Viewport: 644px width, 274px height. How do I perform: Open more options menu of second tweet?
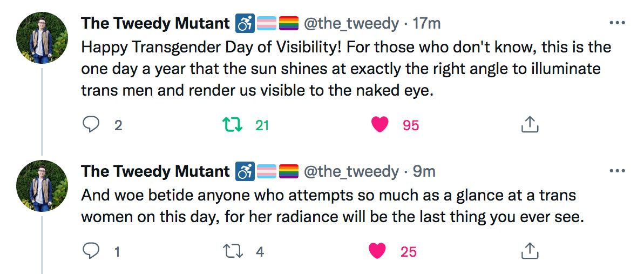click(x=617, y=171)
